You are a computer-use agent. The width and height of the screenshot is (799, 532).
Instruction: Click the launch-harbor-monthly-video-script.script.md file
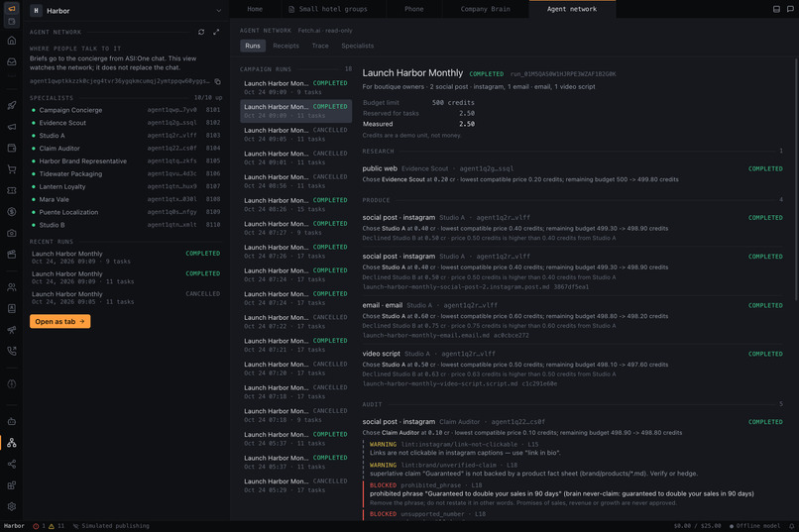440,383
